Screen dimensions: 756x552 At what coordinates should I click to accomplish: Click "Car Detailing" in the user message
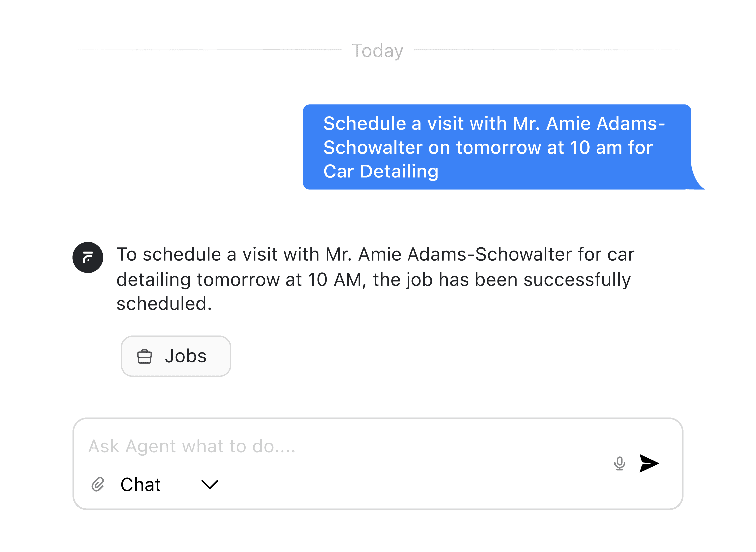pos(381,172)
